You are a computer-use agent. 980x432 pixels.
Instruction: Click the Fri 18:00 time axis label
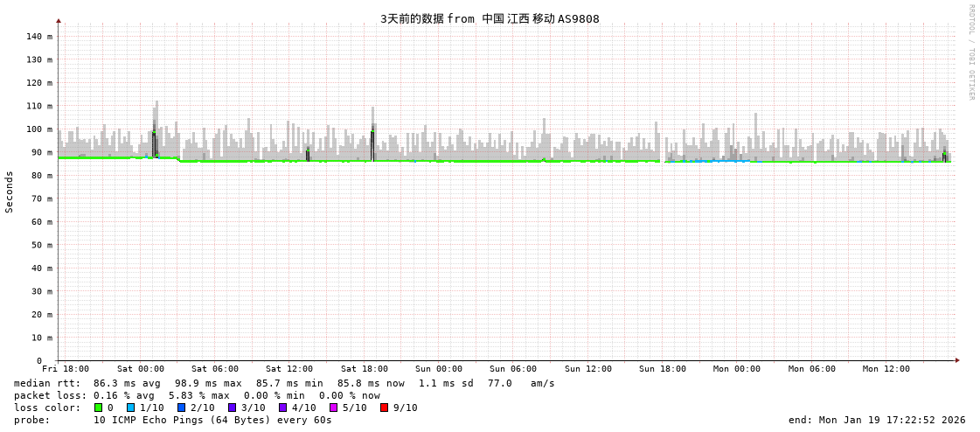coord(66,369)
